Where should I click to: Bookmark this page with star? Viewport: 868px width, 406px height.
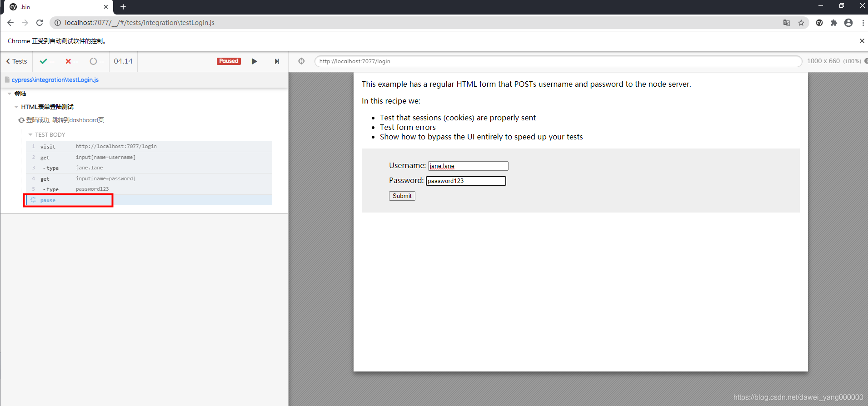(x=801, y=23)
